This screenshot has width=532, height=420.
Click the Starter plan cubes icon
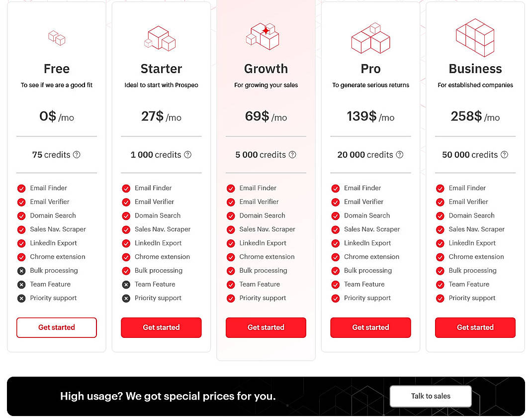click(x=160, y=37)
